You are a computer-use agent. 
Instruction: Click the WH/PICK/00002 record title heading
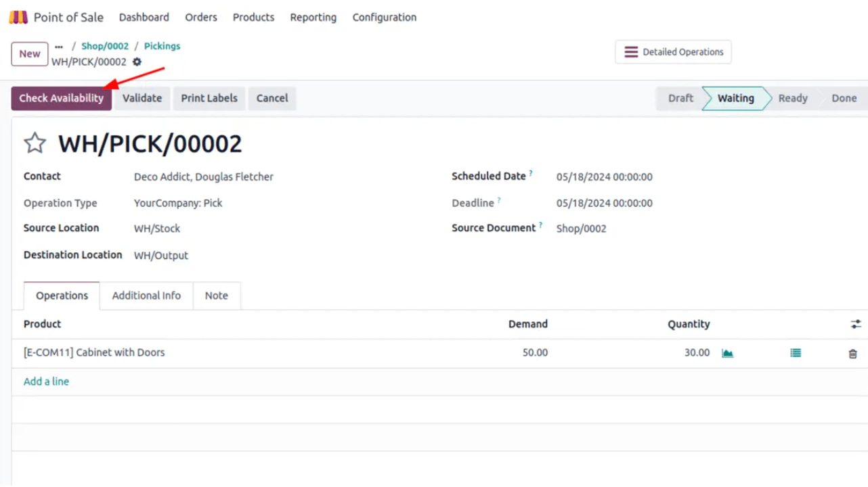coord(150,144)
